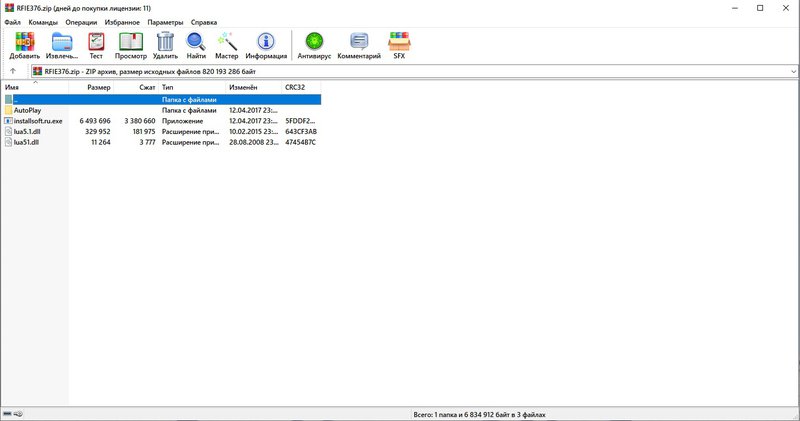Click the lua51.dll file icon
Image resolution: width=800 pixels, height=421 pixels.
9,142
